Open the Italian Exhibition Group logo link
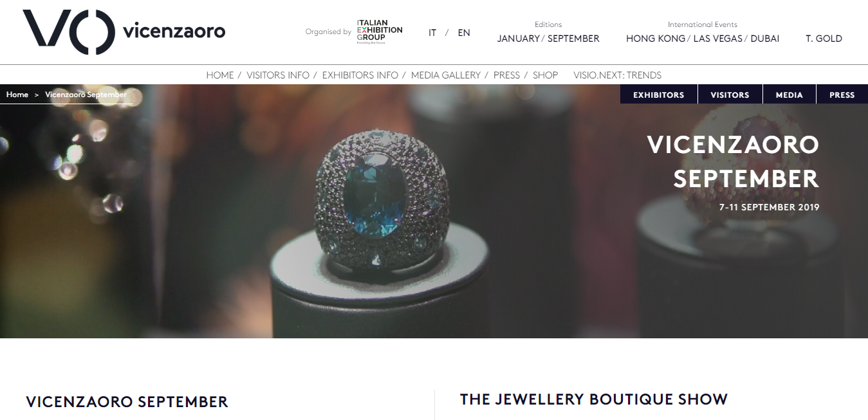 (380, 31)
